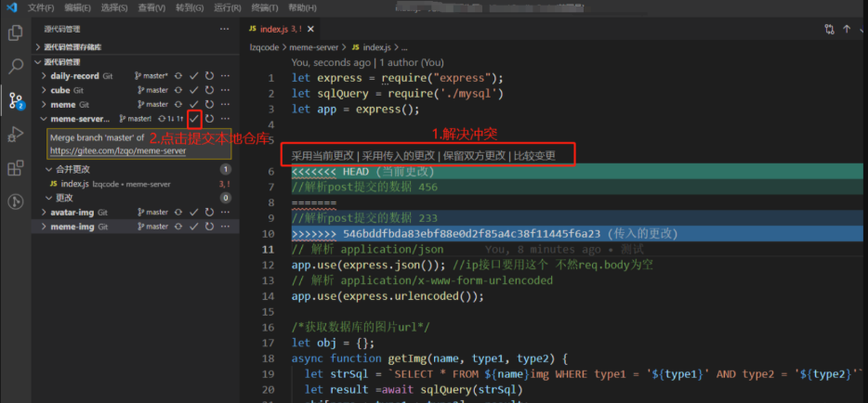Click 比较变更 to compare changes
Screen dimensions: 868x403
[534, 156]
